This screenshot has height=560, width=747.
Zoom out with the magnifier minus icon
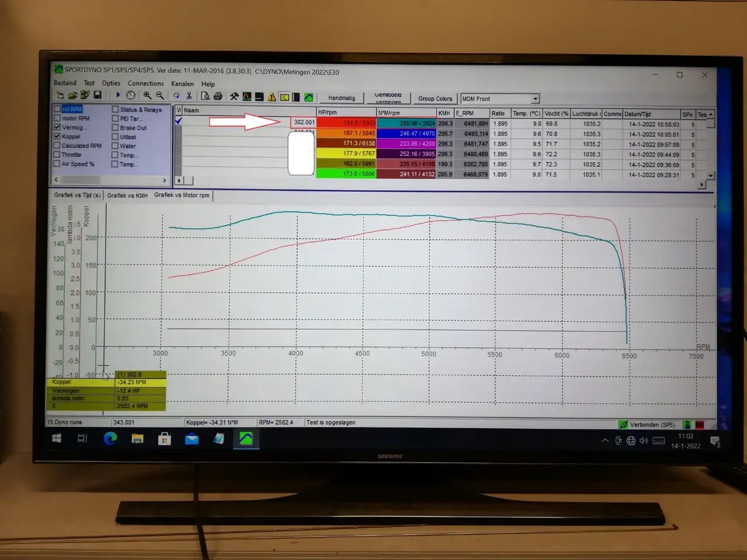coord(160,96)
